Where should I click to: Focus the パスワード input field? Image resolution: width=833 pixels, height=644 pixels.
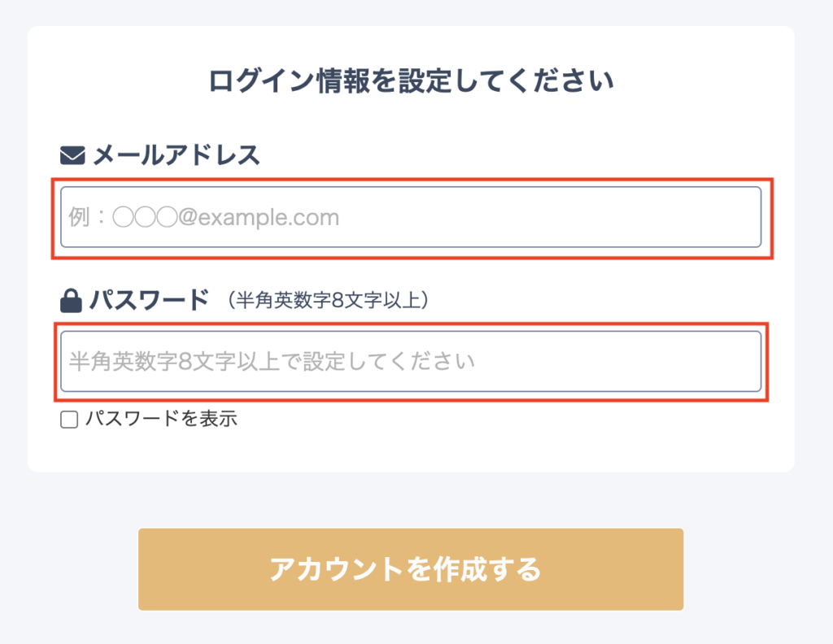[x=411, y=361]
